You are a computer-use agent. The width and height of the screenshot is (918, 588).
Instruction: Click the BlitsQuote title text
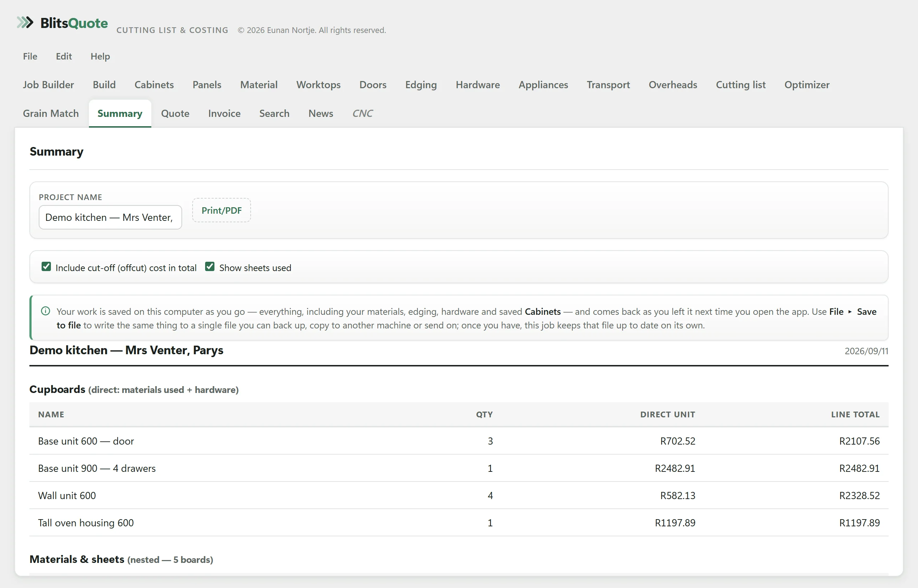[x=74, y=23]
